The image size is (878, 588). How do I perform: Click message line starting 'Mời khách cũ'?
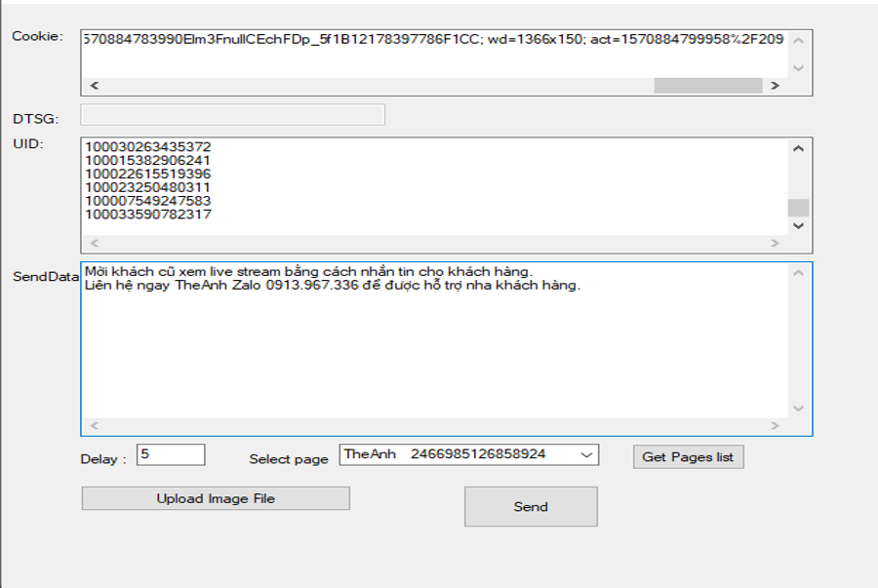[x=308, y=272]
